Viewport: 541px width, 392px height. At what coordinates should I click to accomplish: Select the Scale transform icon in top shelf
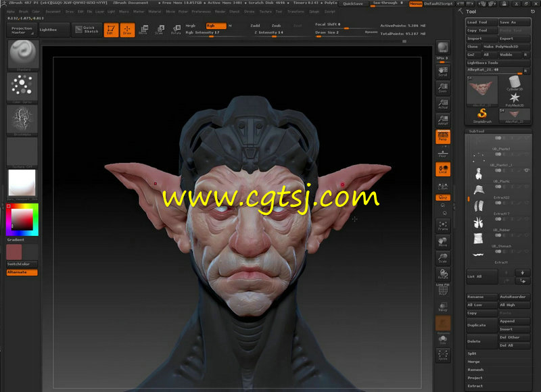pyautogui.click(x=160, y=30)
